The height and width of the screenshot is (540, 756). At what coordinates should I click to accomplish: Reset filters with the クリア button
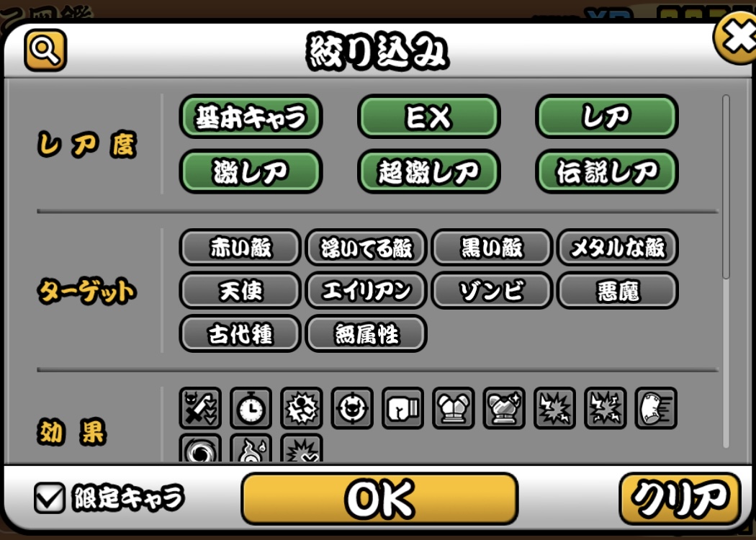click(x=680, y=498)
